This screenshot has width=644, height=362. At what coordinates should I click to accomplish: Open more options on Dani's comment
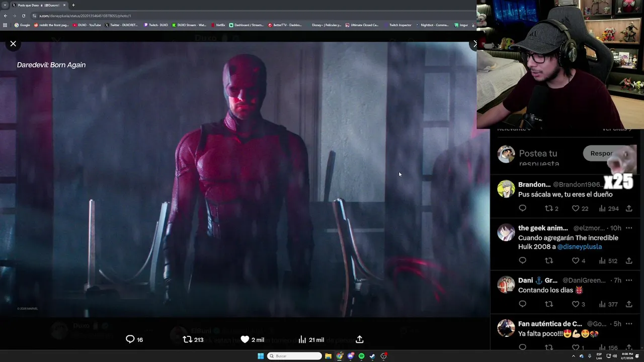click(x=629, y=280)
